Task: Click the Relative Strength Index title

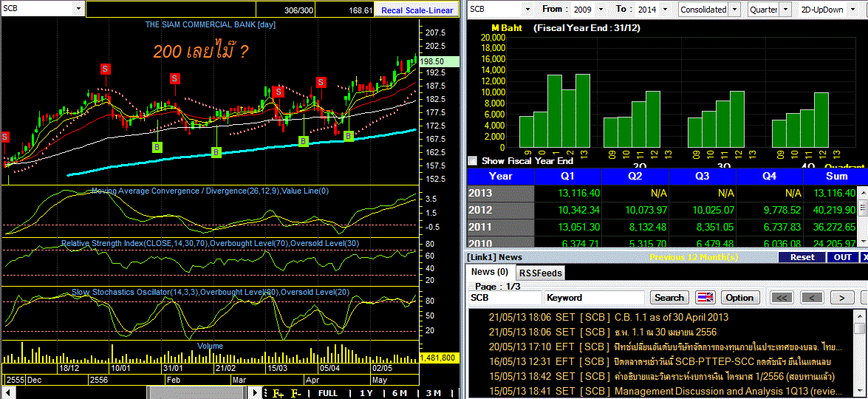Action: [x=208, y=244]
